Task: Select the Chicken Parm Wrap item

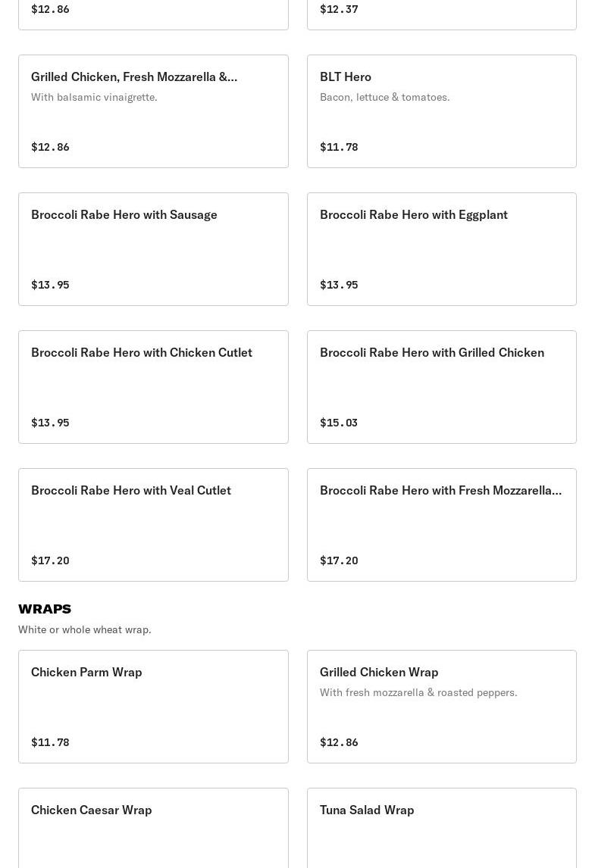Action: [x=153, y=707]
